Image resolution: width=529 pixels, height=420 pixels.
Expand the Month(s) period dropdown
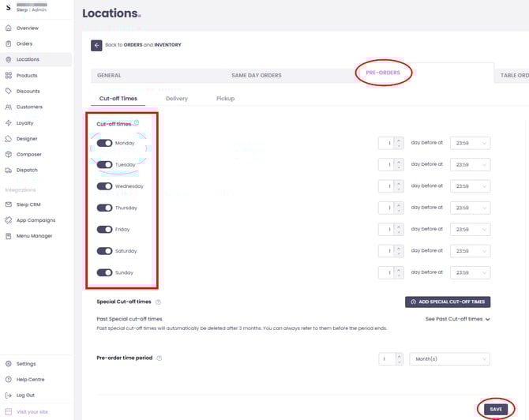(449, 358)
